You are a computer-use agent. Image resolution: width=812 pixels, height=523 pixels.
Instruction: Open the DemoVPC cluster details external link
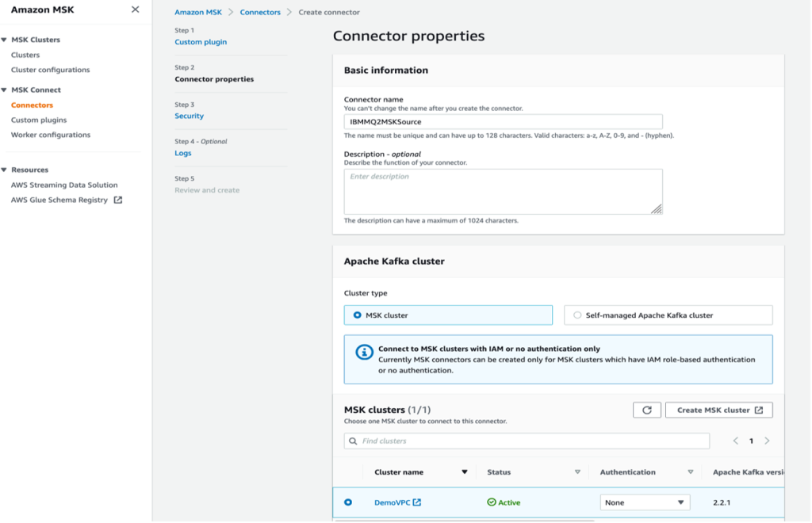click(419, 502)
